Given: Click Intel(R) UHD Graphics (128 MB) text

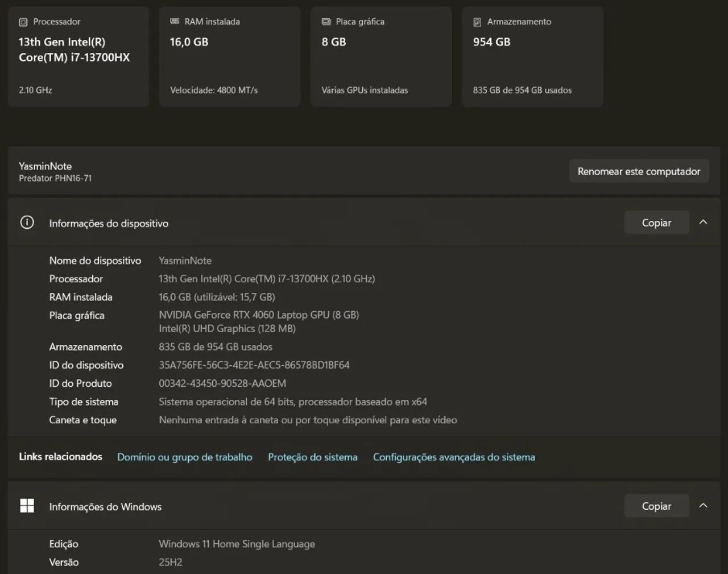Looking at the screenshot, I should tap(227, 328).
